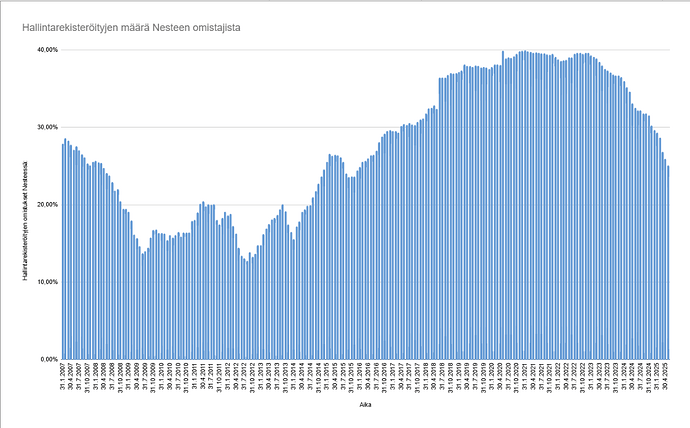Click the '40,00%' y-axis label
This screenshot has height=428, width=690.
[47, 50]
